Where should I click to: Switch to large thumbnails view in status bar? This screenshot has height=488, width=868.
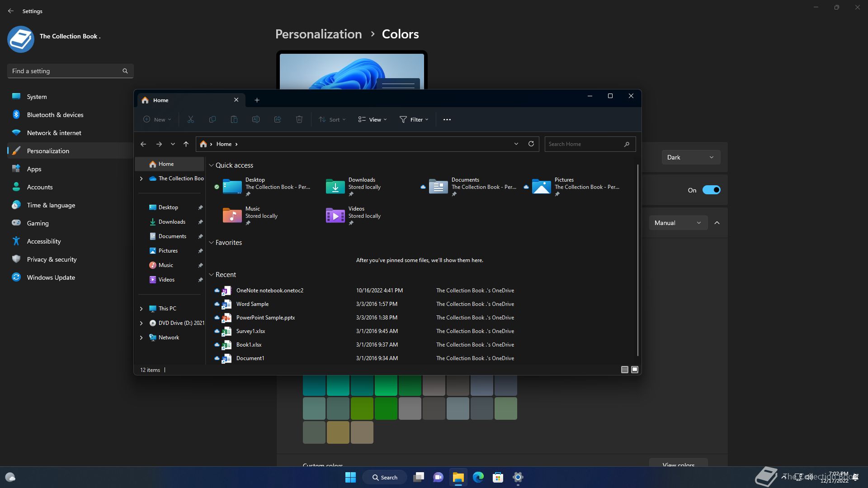635,370
